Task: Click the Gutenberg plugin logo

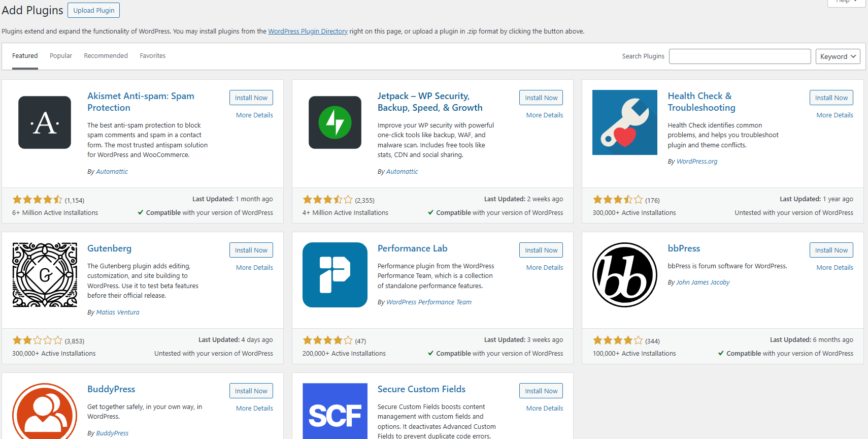Action: (45, 275)
